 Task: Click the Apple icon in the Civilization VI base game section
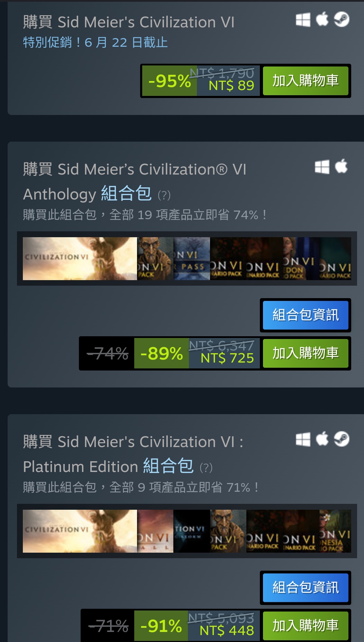coord(322,19)
